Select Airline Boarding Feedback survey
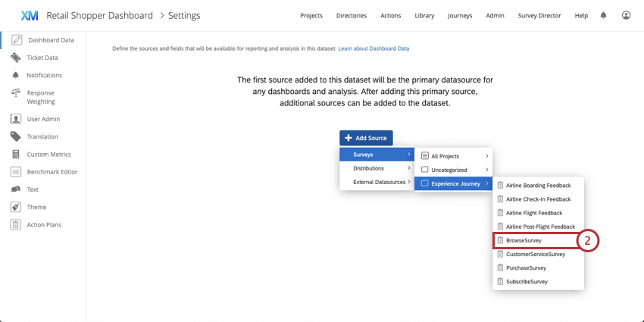Screen dimensions: 644x322 coord(538,185)
